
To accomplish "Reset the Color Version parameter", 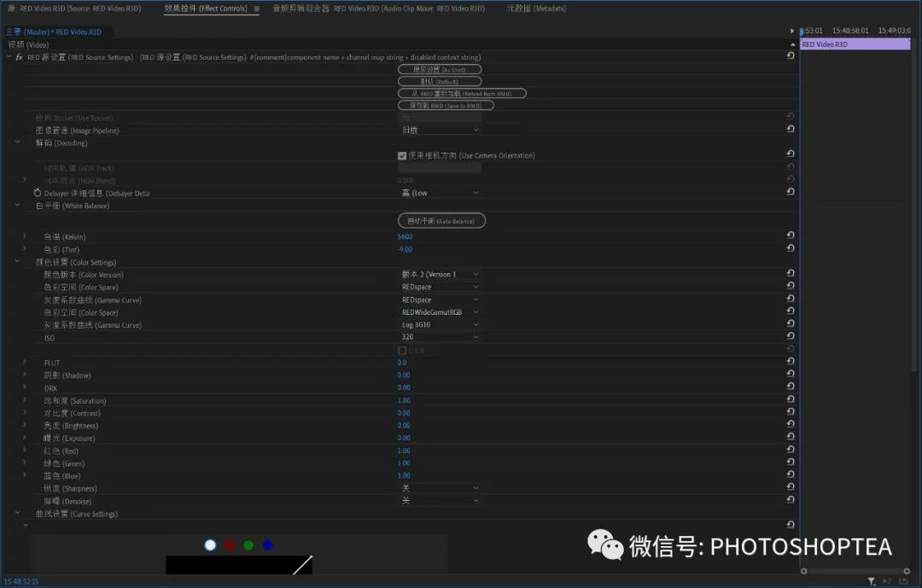I will (x=791, y=273).
